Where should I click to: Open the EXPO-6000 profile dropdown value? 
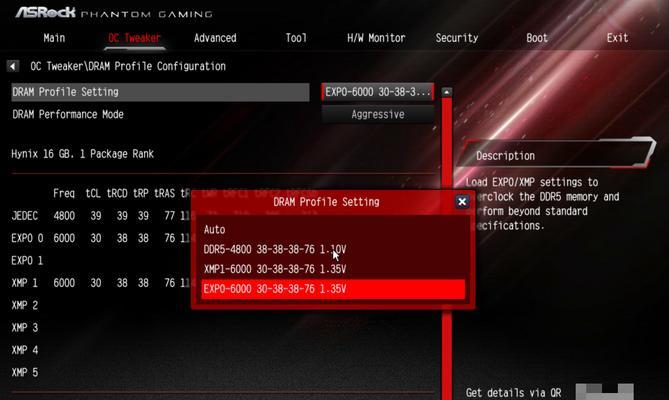378,92
